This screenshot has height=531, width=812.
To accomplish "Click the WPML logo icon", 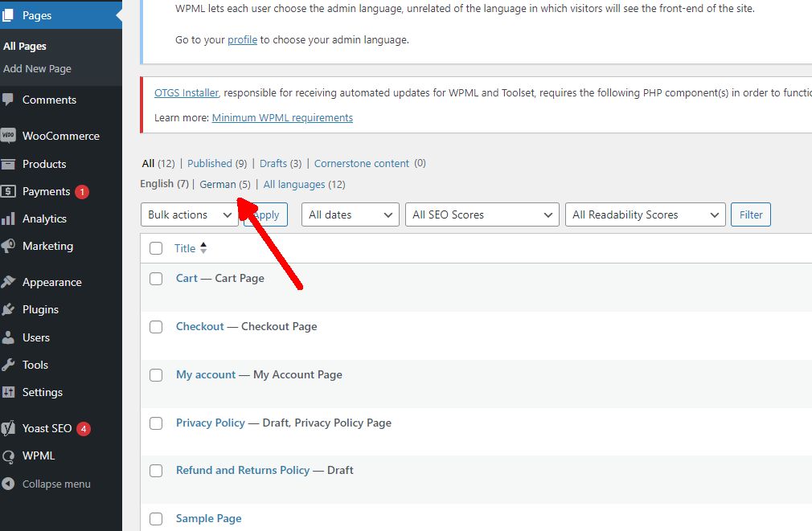I will click(x=8, y=456).
